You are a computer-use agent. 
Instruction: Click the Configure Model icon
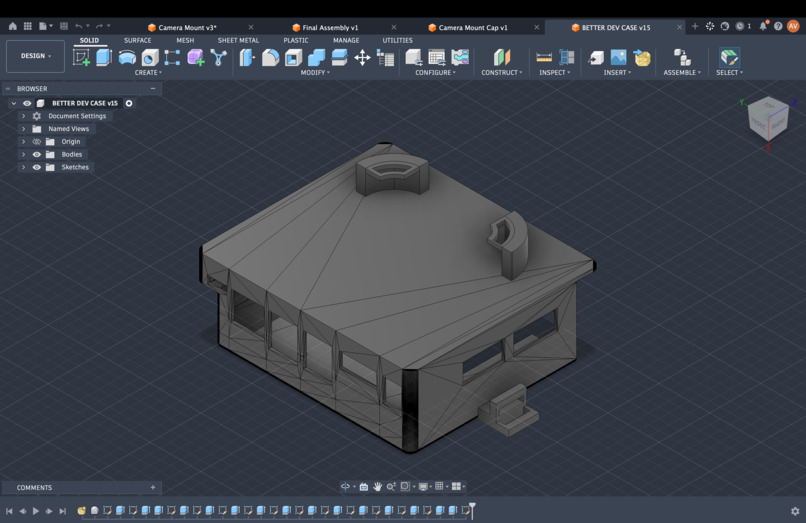414,58
